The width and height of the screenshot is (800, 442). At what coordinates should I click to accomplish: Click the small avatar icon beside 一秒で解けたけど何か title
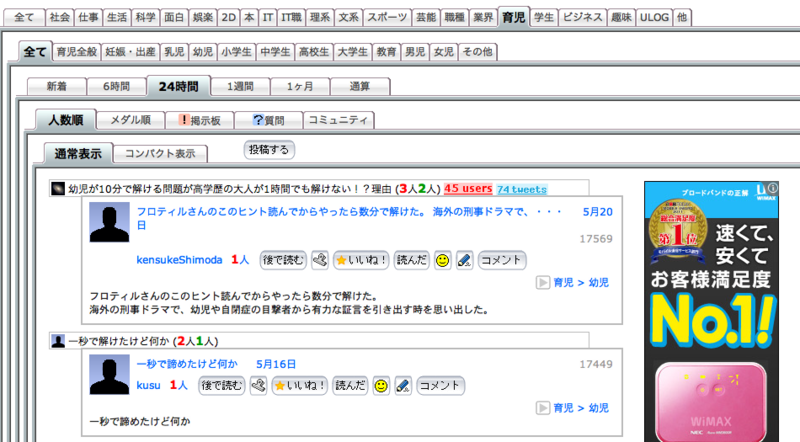(58, 341)
